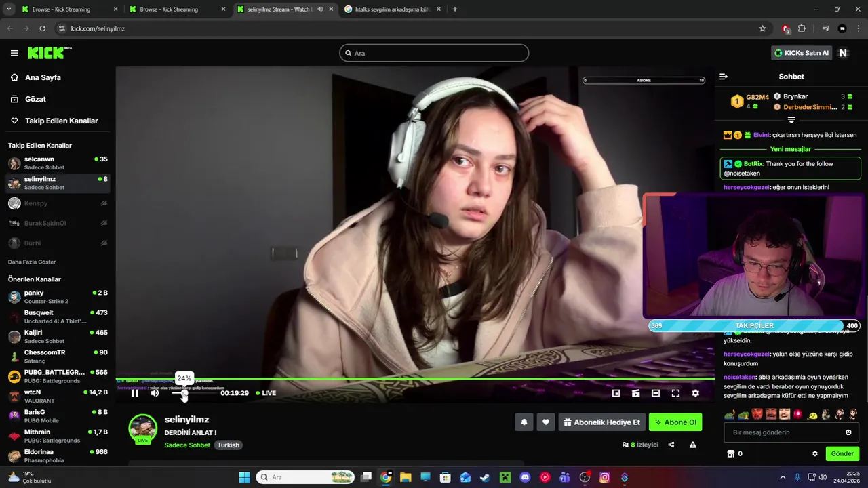This screenshot has width=868, height=488.
Task: Open Sadece Sohbet category link
Action: tap(187, 445)
